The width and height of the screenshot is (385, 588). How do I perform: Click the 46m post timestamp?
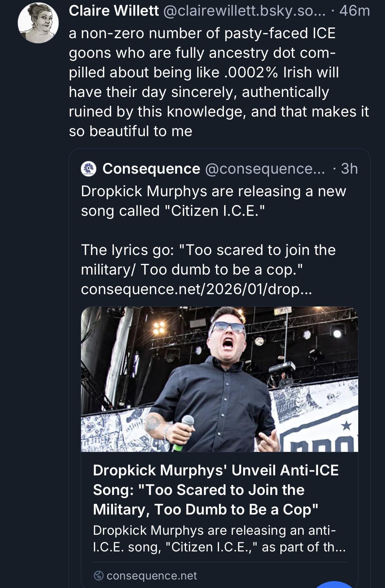tap(354, 11)
